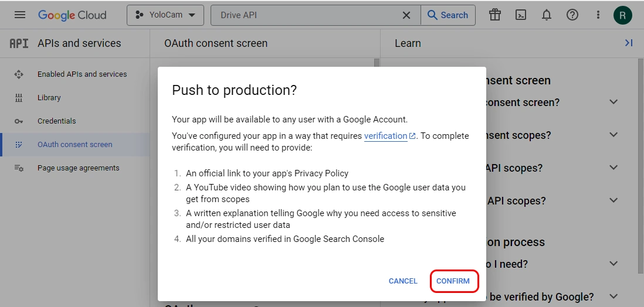Click CONFIRM to push to production
This screenshot has height=307, width=644.
(453, 281)
